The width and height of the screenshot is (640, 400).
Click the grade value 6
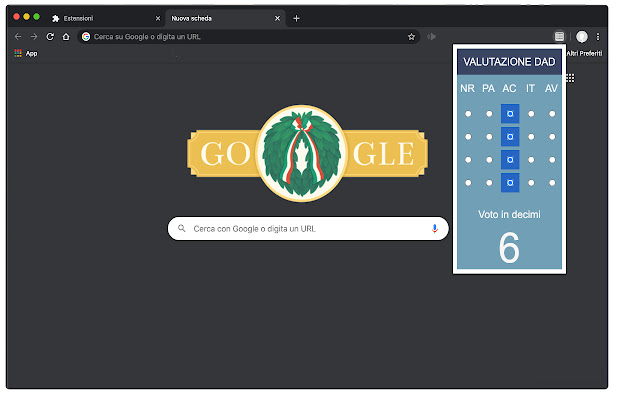pos(509,248)
